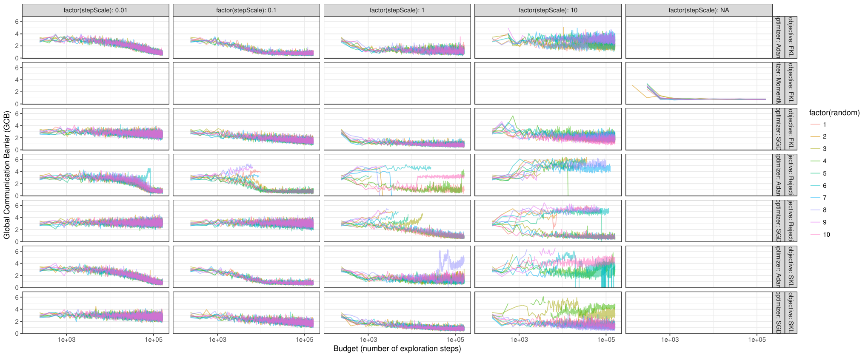868x357 pixels.
Task: Select legend label "1"
Action: pos(825,125)
